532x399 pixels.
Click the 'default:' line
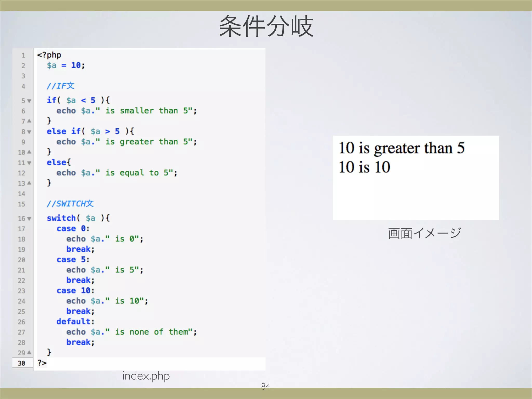(76, 322)
